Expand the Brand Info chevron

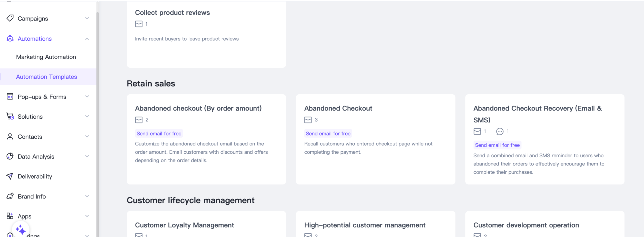tap(87, 196)
